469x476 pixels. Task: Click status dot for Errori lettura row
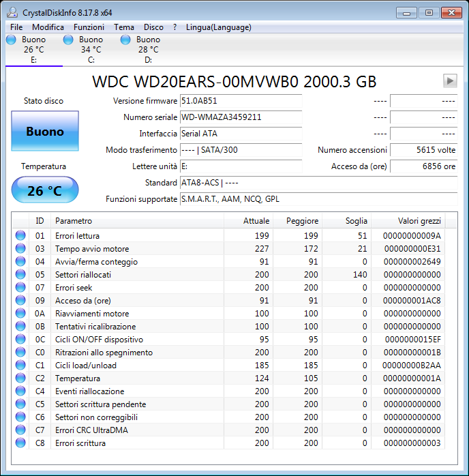point(20,235)
